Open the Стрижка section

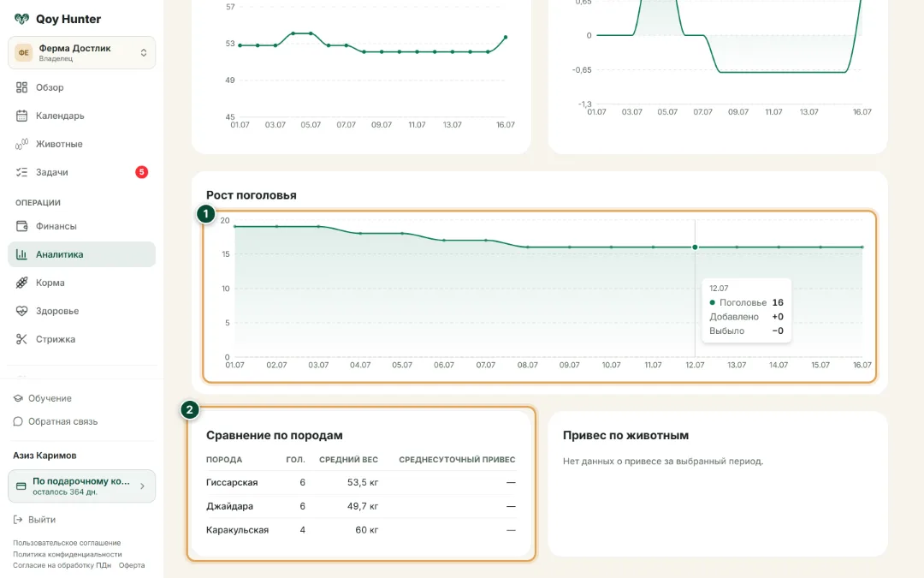[x=82, y=339]
